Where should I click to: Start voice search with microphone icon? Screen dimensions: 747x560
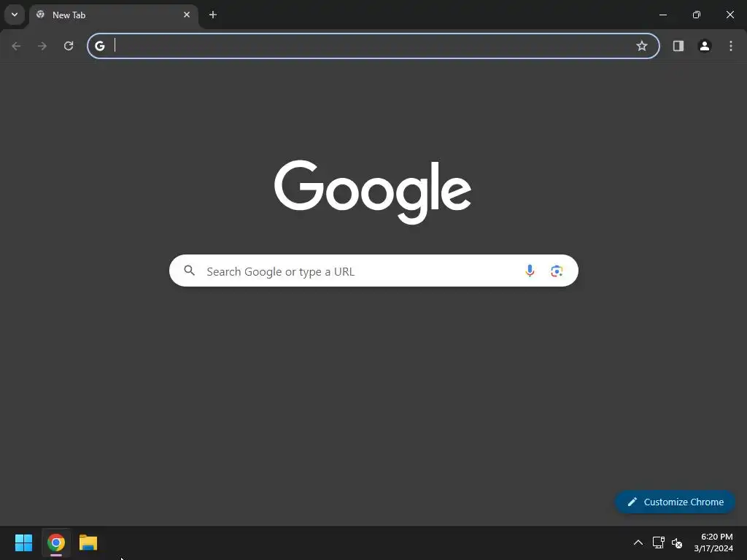(x=530, y=271)
